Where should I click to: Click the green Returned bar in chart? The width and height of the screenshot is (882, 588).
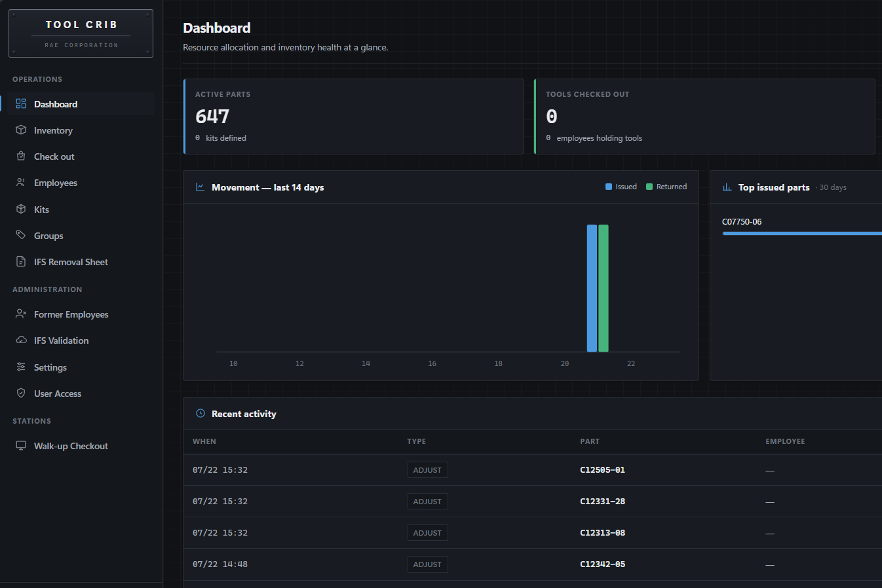click(604, 288)
